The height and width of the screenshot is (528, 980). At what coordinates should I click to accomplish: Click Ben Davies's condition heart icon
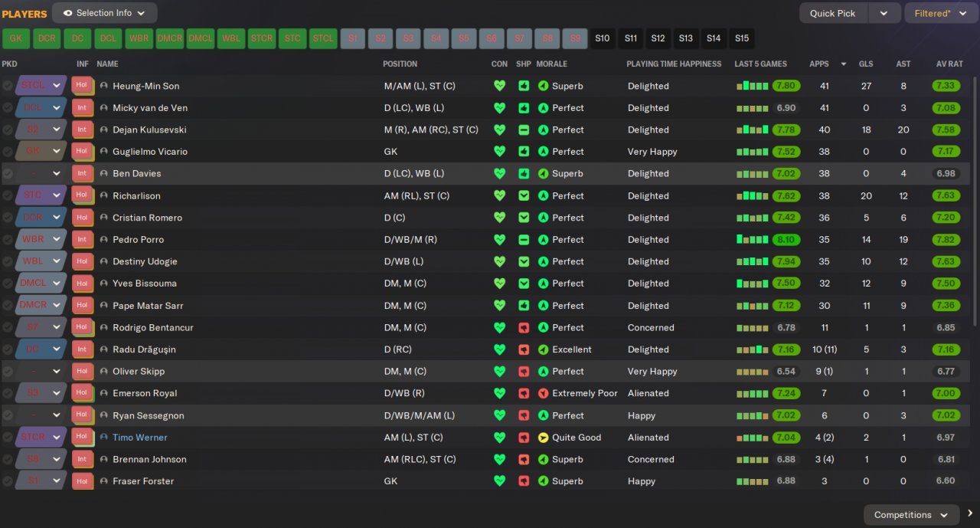click(499, 174)
